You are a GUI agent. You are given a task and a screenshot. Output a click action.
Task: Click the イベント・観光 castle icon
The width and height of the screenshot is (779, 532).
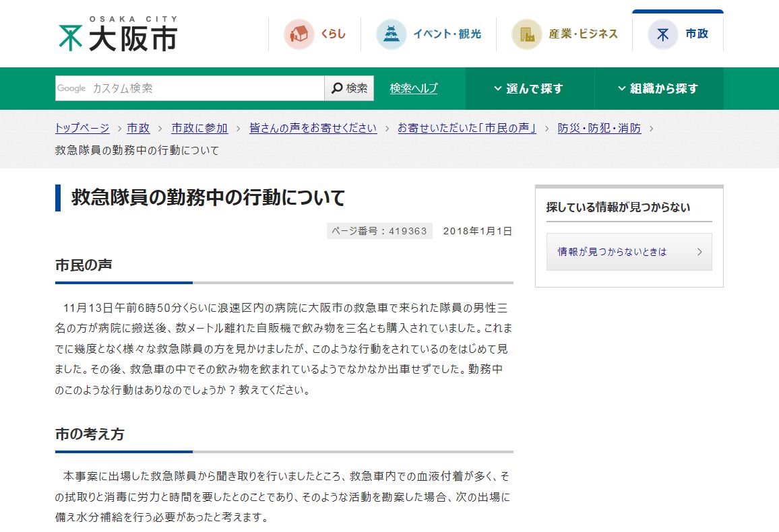(391, 34)
